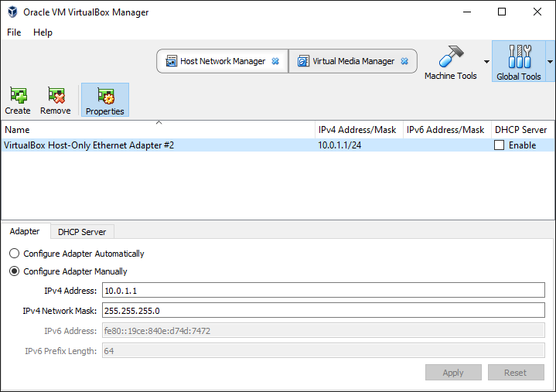Click the VirtualBox logo in title bar
Image resolution: width=556 pixels, height=392 pixels.
(x=13, y=12)
